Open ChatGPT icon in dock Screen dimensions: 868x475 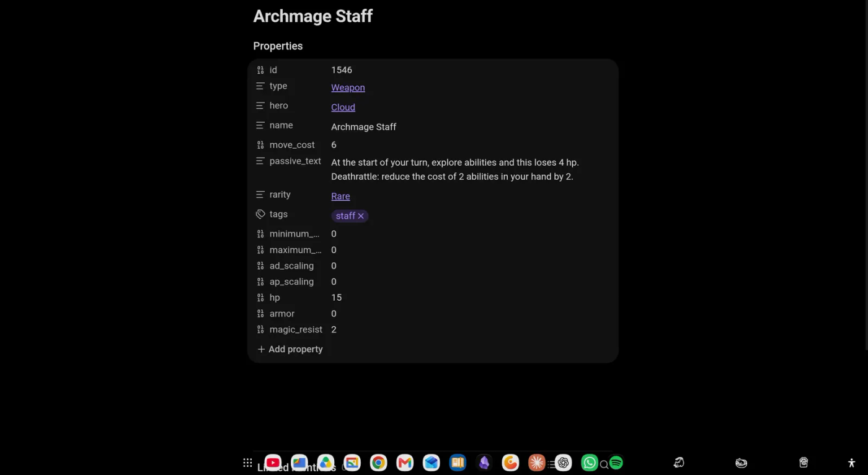(x=563, y=463)
